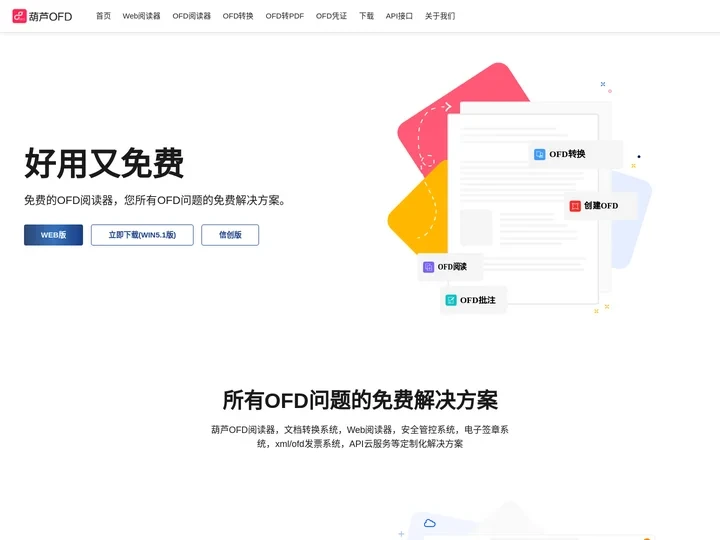Open API接口 from the top menu
Screen dimensions: 720x540
tap(399, 16)
